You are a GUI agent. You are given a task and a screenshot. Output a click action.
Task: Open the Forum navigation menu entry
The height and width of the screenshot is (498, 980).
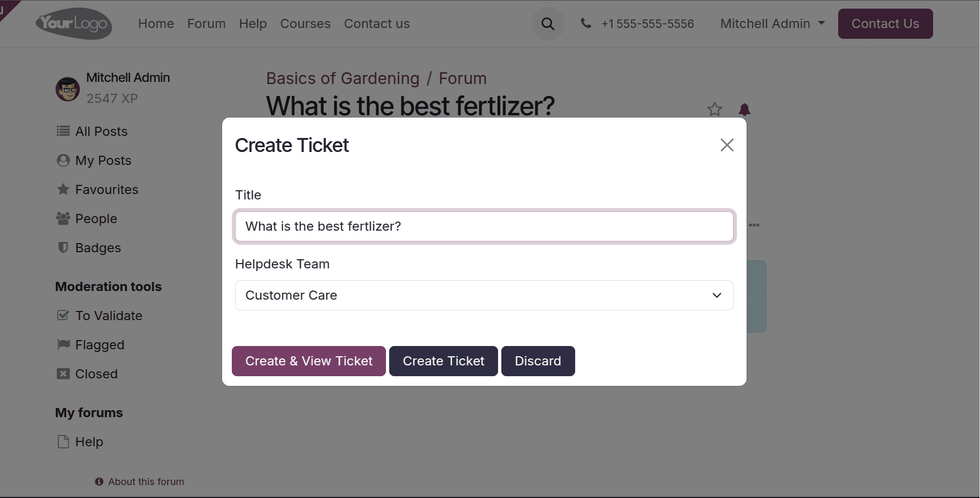click(206, 24)
